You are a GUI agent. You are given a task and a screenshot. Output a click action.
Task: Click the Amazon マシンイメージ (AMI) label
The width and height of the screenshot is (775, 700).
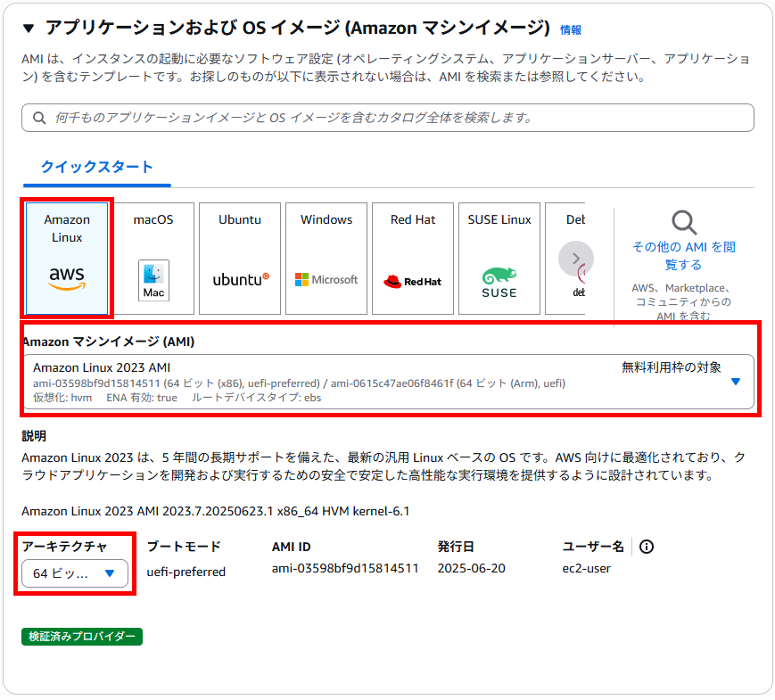[109, 342]
